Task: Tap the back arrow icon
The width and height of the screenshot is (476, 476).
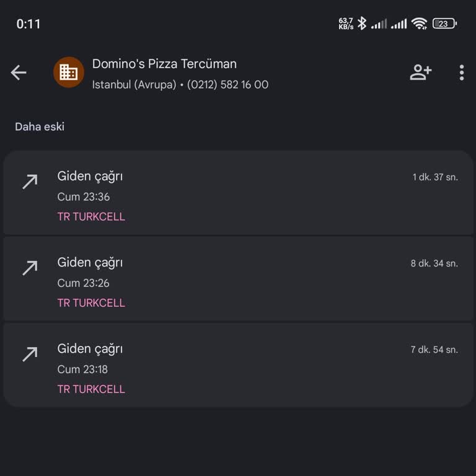Action: tap(19, 73)
